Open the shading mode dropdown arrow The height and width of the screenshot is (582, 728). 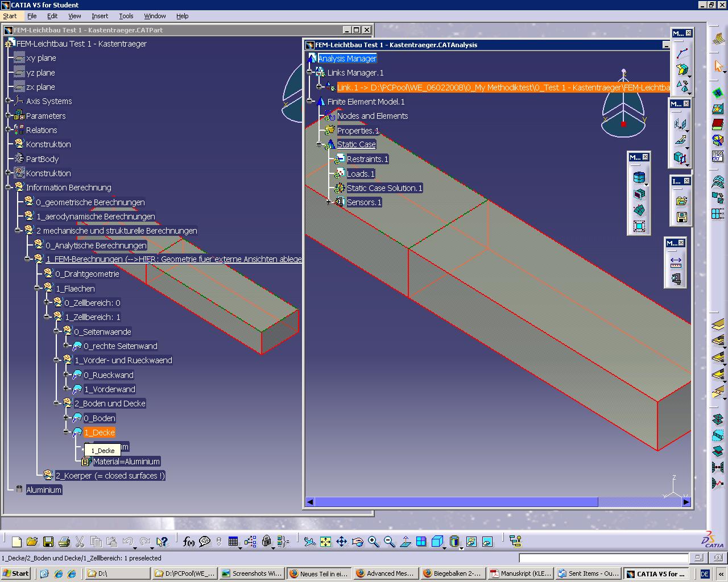461,547
